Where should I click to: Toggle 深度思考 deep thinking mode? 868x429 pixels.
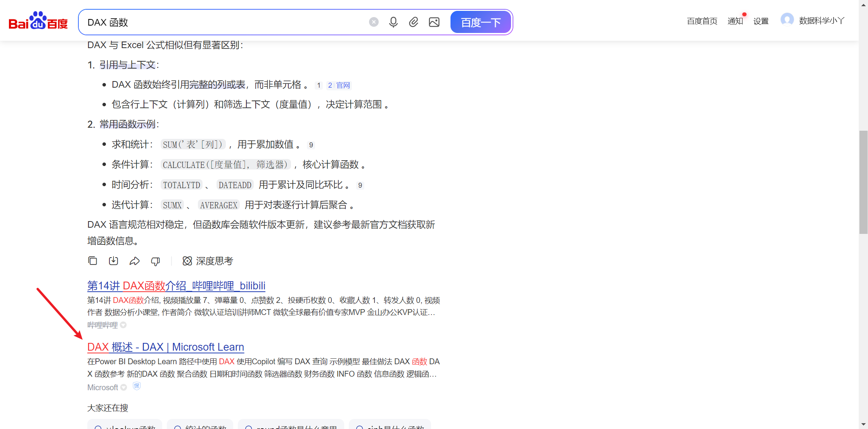[208, 261]
